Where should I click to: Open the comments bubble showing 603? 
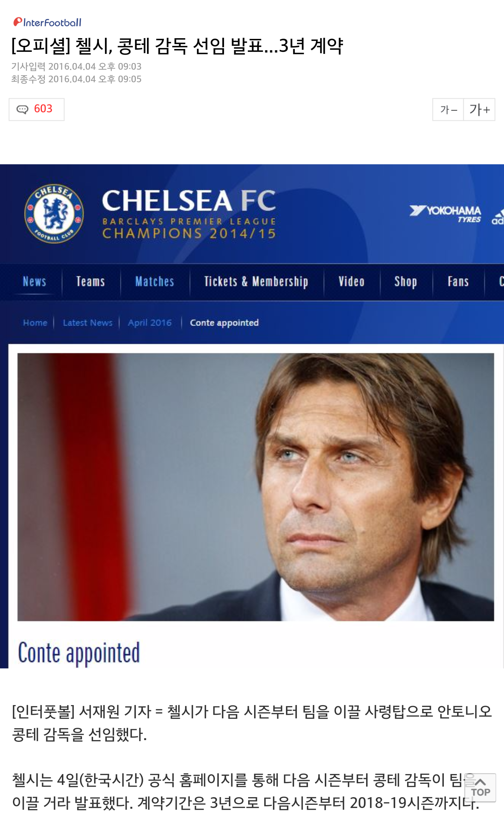click(36, 109)
